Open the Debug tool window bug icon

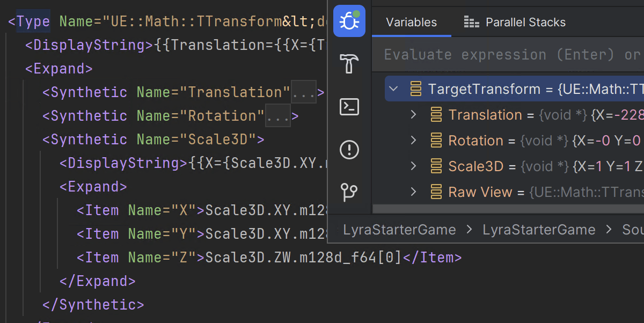pos(349,21)
